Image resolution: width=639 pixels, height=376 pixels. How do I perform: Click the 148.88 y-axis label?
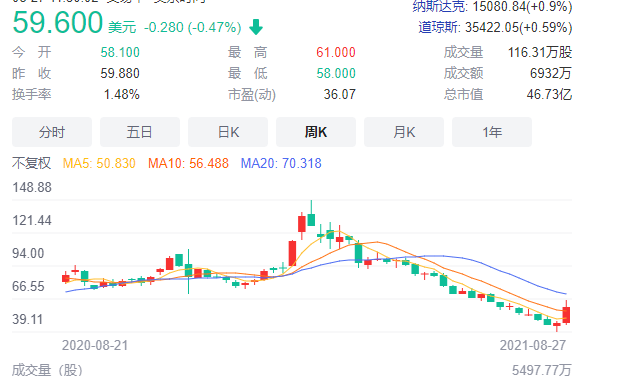click(x=32, y=187)
